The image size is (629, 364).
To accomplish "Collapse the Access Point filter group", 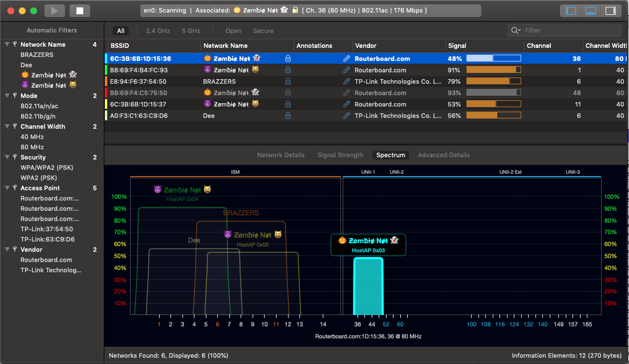I will point(7,188).
